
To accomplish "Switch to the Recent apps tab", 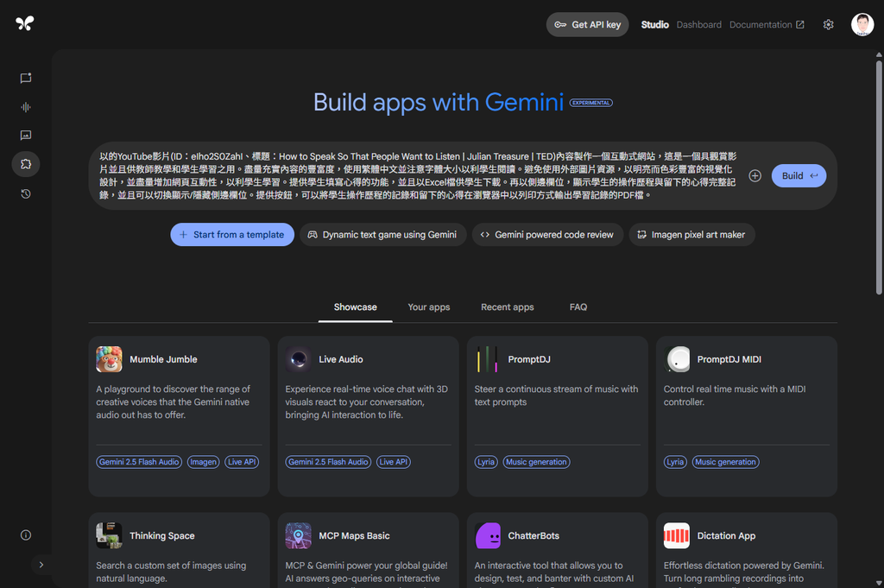I will click(508, 307).
